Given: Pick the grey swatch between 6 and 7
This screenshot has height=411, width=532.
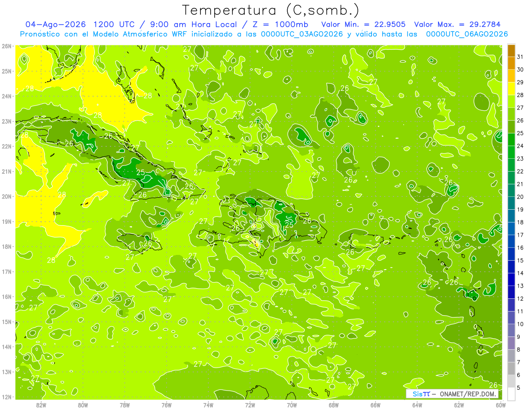Looking at the screenshot, I should (x=511, y=368).
